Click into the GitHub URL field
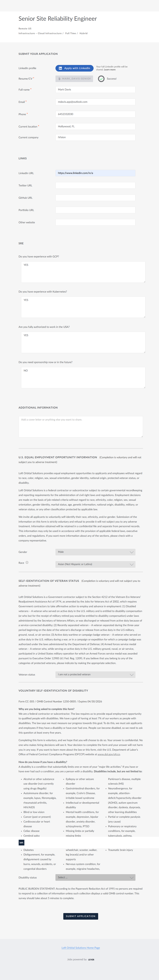 coord(95,198)
